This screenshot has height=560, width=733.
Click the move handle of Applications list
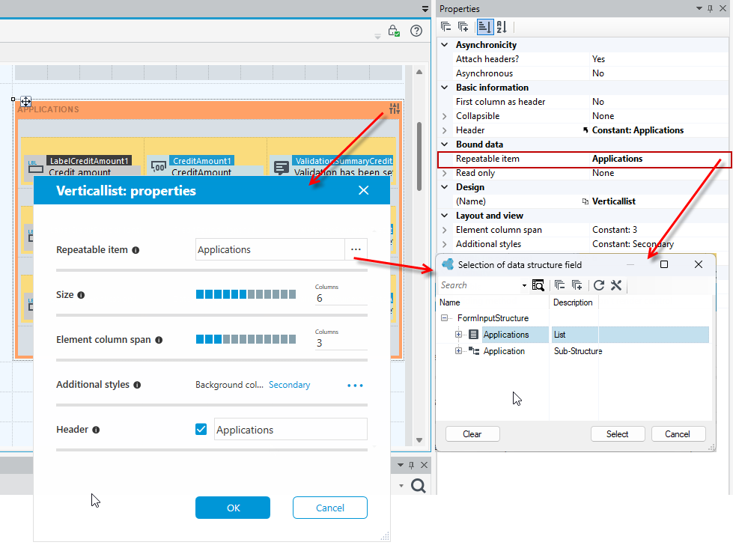(25, 101)
